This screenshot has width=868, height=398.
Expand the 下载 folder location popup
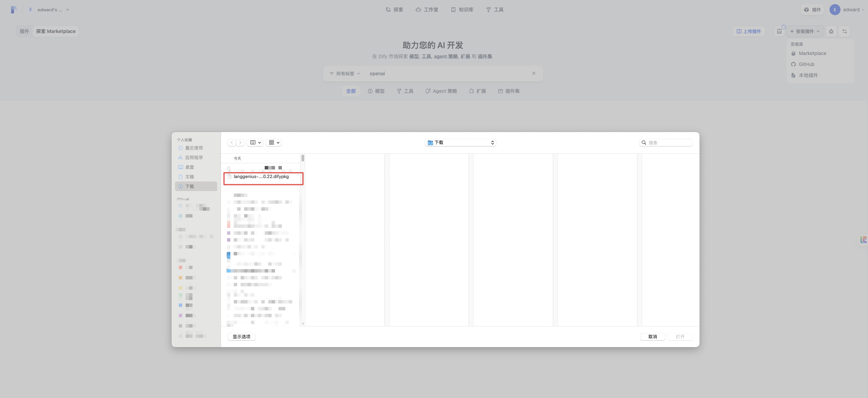(x=460, y=143)
